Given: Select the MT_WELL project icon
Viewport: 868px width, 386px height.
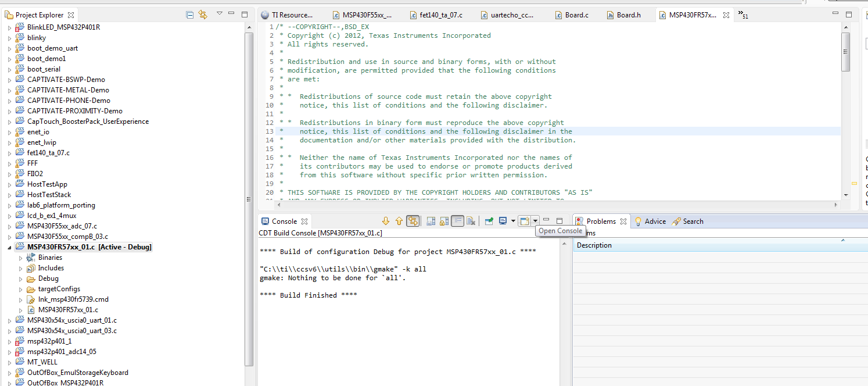Looking at the screenshot, I should (x=19, y=362).
